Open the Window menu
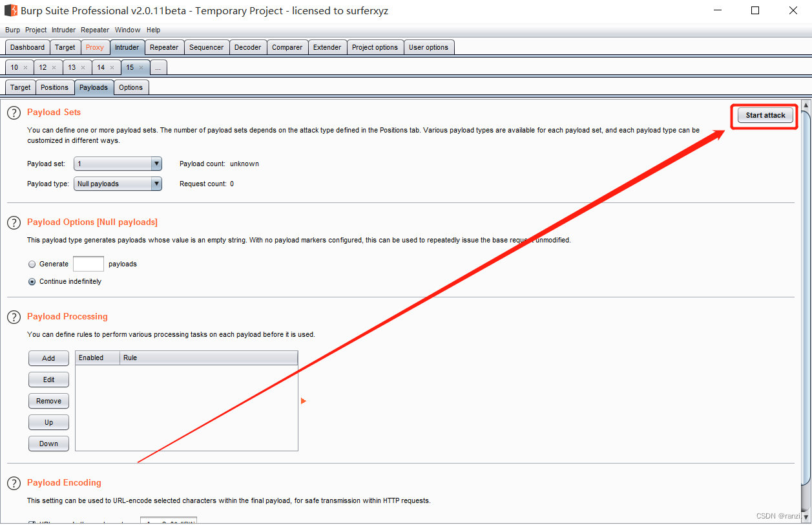812x525 pixels. pos(127,30)
